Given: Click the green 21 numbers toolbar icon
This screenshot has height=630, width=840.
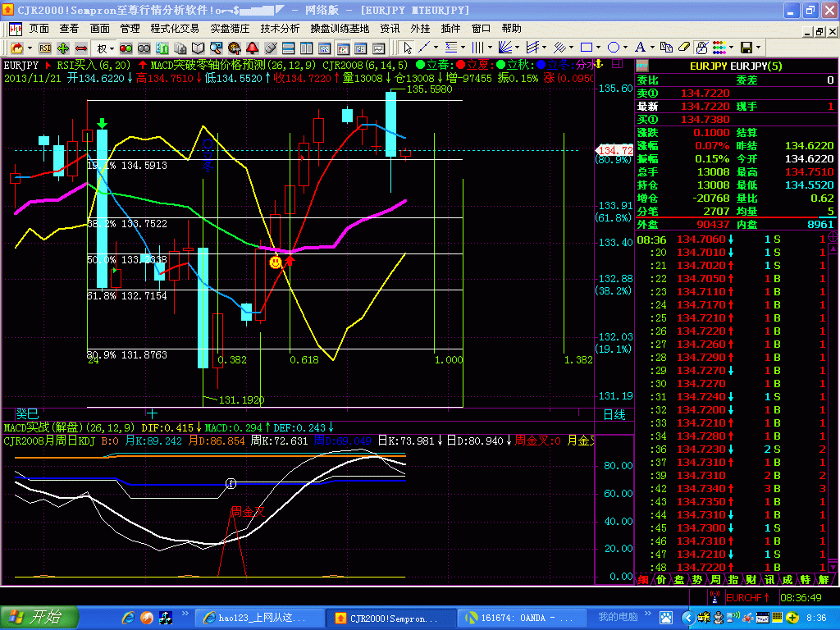Looking at the screenshot, I should [162, 48].
